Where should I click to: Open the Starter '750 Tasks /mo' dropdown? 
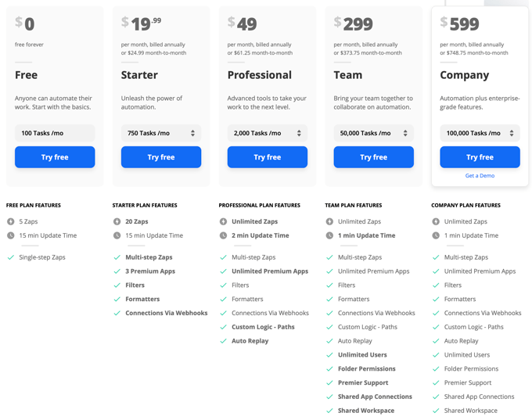161,133
